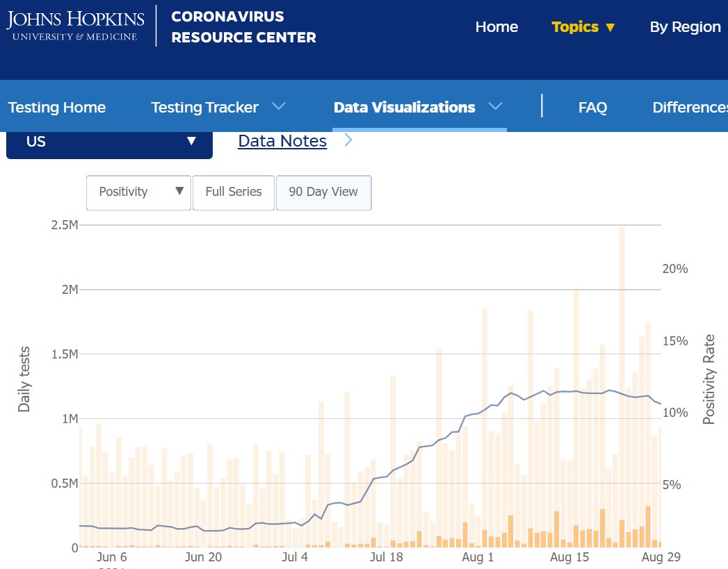
Task: Click the Johns Hopkins University & Medicine logo
Action: click(x=75, y=26)
